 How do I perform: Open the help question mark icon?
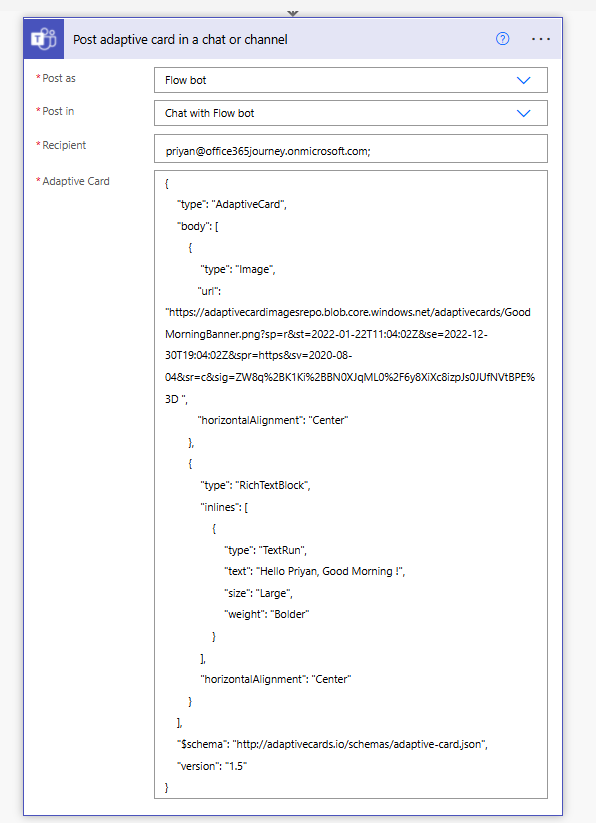point(502,39)
